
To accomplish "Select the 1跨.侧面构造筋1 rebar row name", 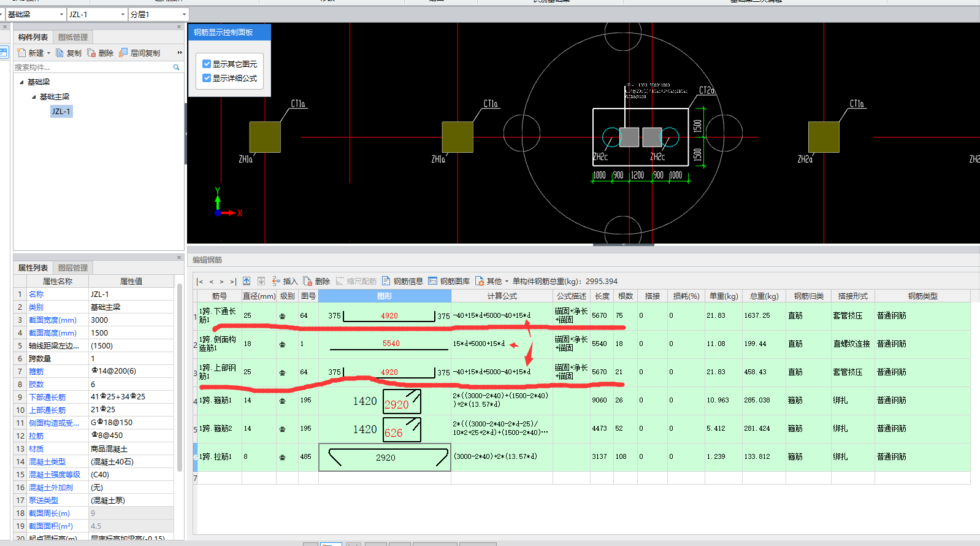I will tap(218, 344).
